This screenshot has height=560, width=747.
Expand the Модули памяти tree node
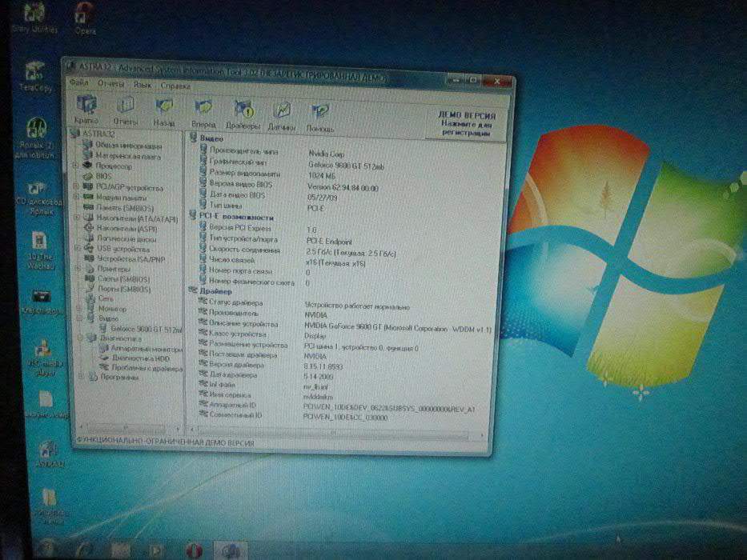[x=76, y=196]
